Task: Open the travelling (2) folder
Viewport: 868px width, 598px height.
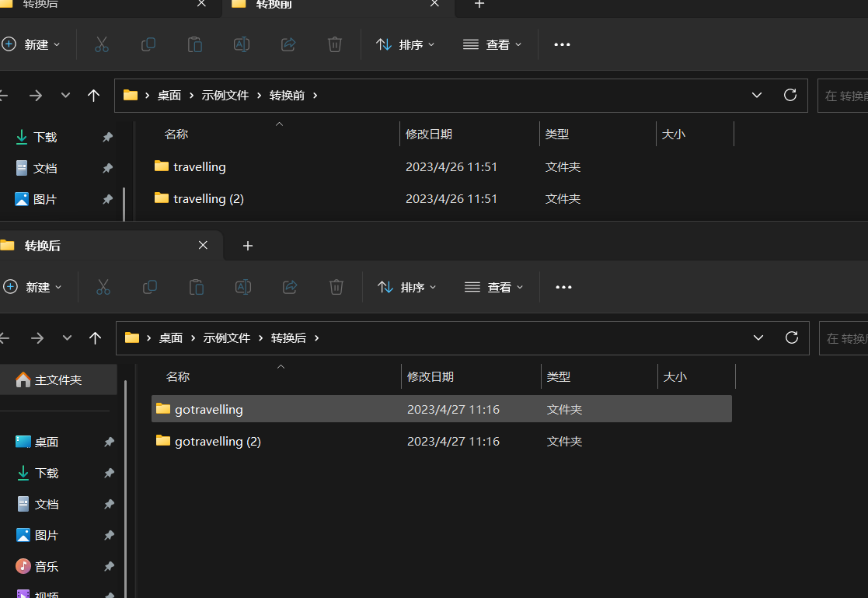Action: click(208, 198)
